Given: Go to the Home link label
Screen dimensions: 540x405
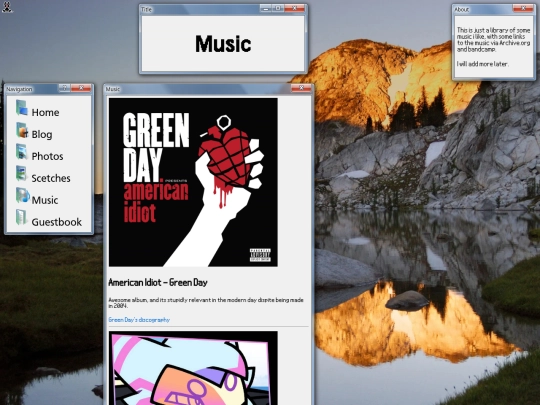Looking at the screenshot, I should point(45,113).
